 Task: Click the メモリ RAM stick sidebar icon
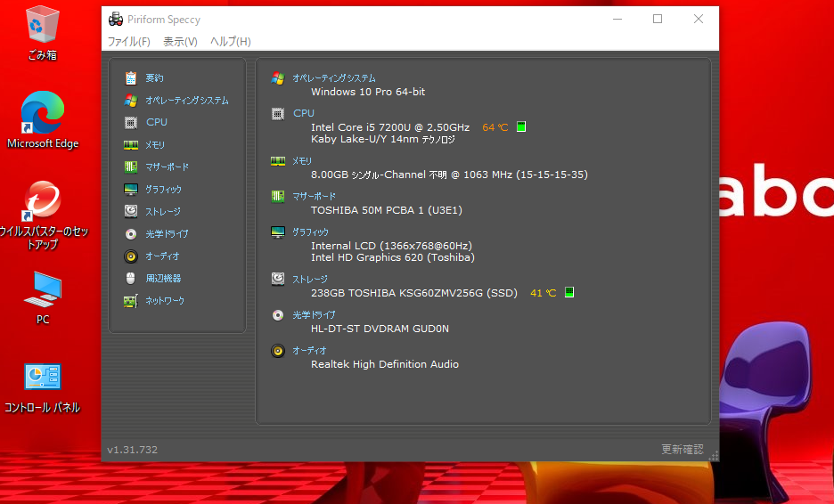click(x=131, y=144)
